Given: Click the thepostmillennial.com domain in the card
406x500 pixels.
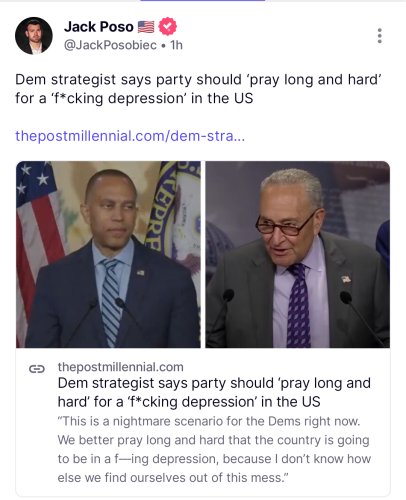Looking at the screenshot, I should point(121,367).
